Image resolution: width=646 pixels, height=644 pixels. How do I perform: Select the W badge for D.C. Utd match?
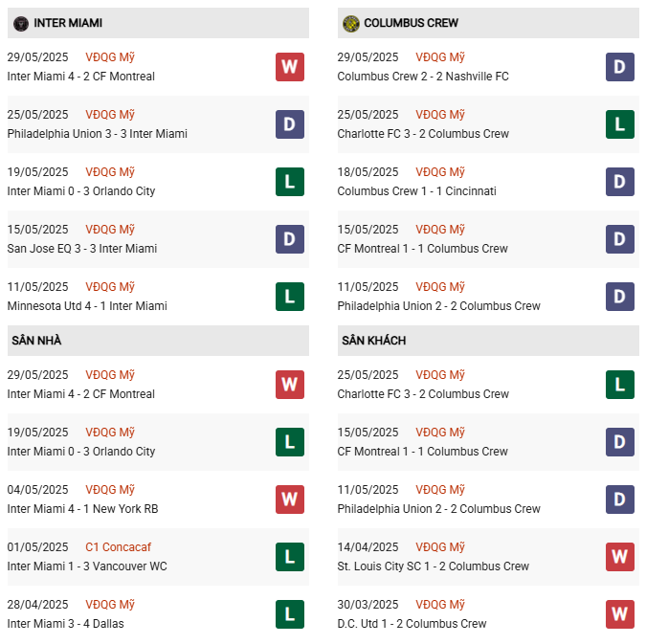point(620,614)
